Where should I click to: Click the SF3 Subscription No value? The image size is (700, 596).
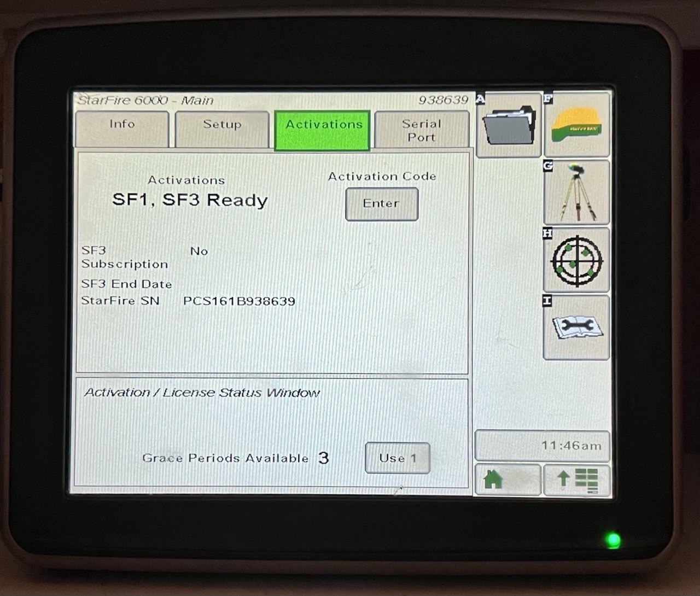pos(199,251)
